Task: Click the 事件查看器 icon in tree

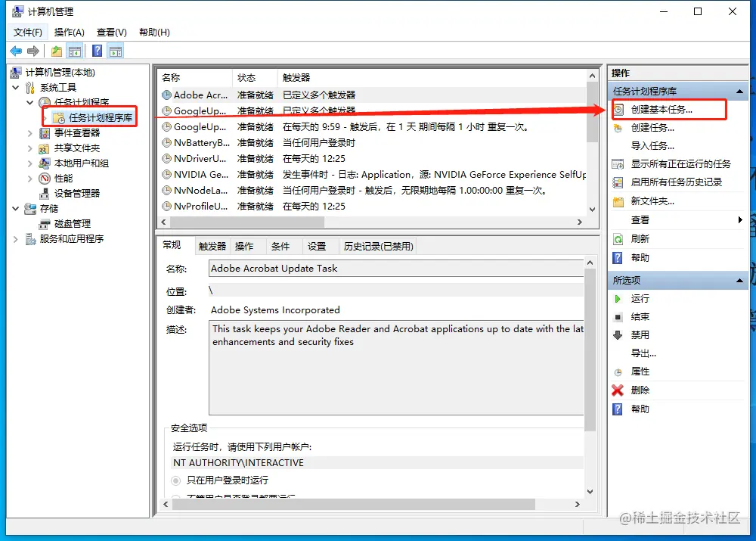Action: (45, 133)
